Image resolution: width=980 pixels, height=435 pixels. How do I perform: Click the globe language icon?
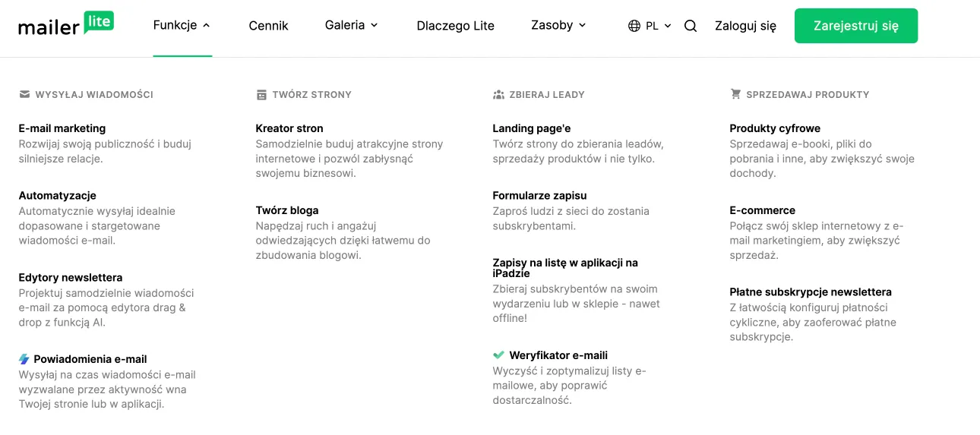click(634, 26)
